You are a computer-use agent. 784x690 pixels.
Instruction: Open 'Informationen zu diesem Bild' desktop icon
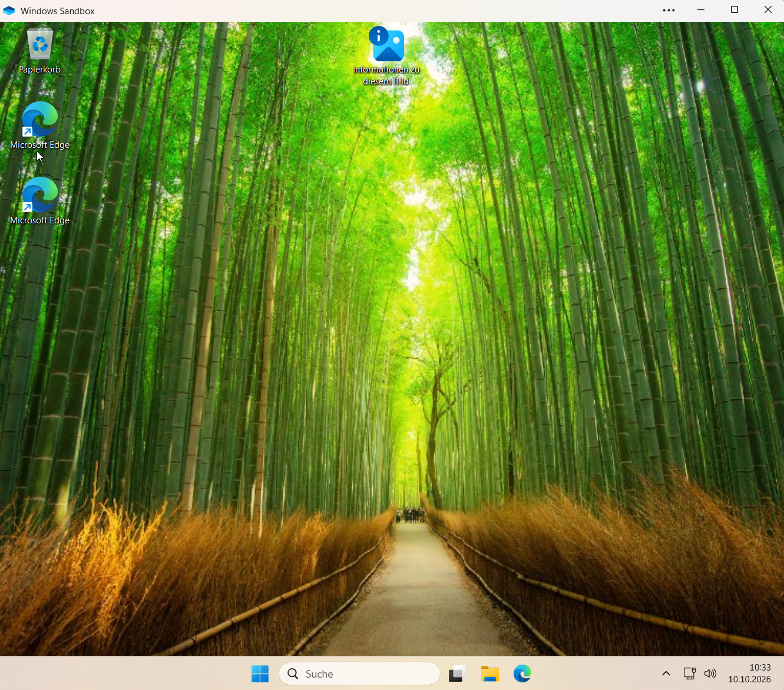pyautogui.click(x=386, y=55)
